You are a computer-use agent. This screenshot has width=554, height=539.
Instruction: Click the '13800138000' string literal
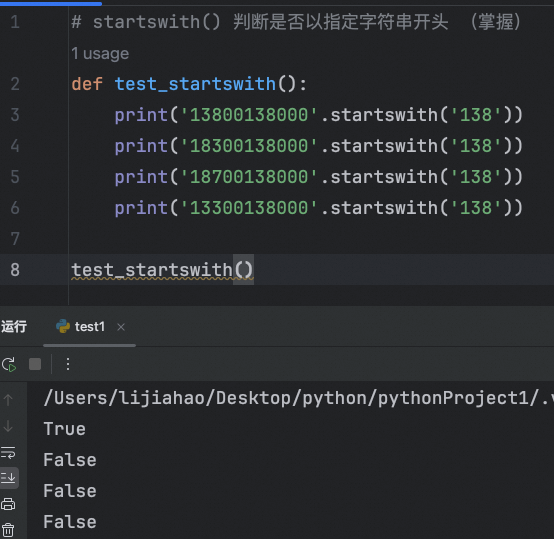tap(249, 115)
